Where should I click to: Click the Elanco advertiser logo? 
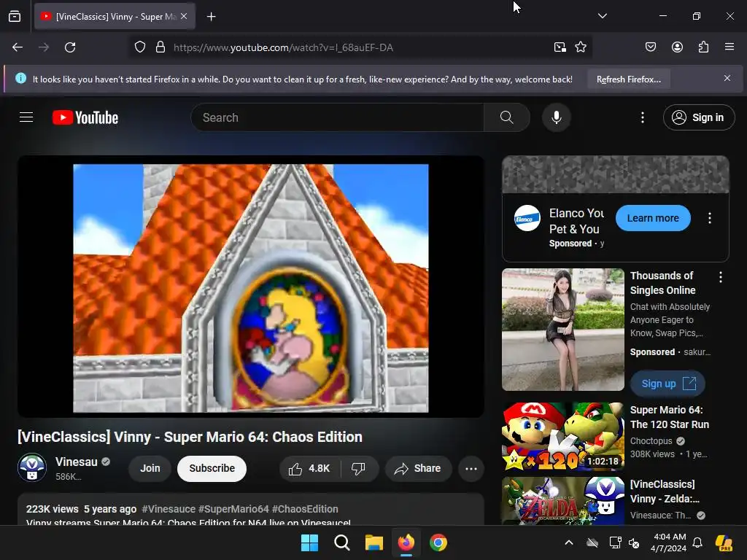pos(527,219)
